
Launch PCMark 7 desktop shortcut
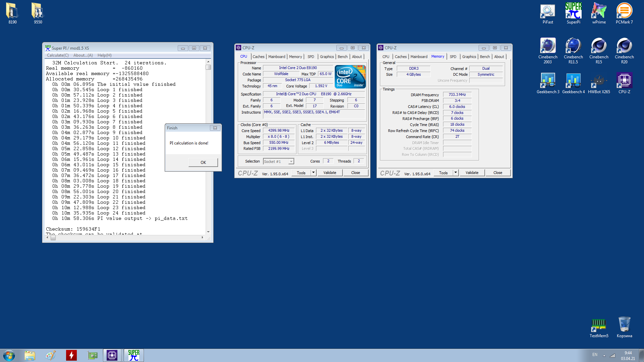coord(624,13)
